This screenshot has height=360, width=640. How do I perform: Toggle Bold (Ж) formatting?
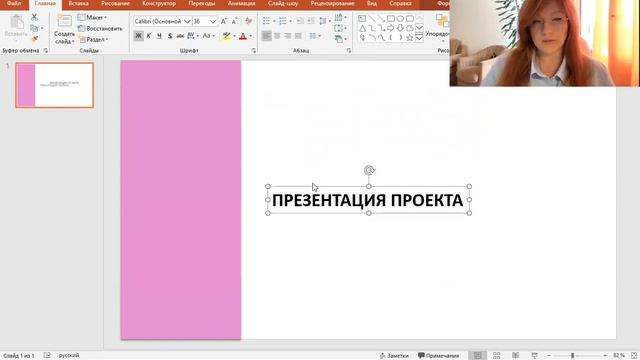[138, 36]
